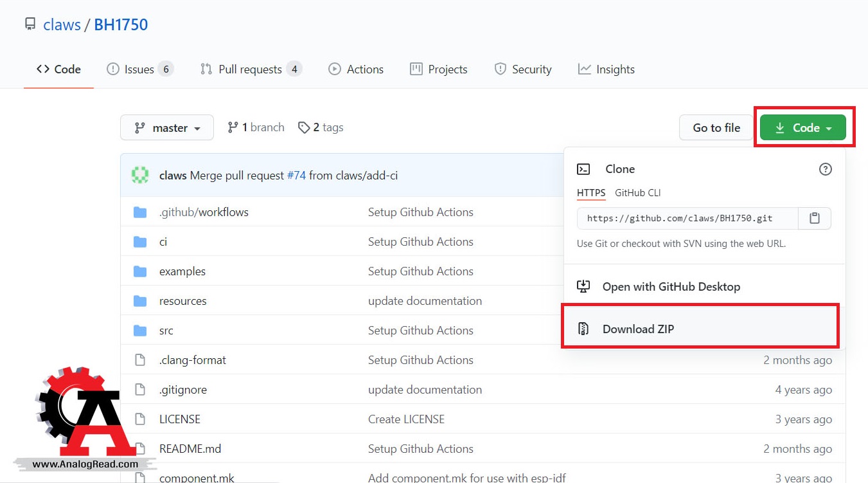Click the Issues count badge 6
The width and height of the screenshot is (868, 483).
pos(166,69)
